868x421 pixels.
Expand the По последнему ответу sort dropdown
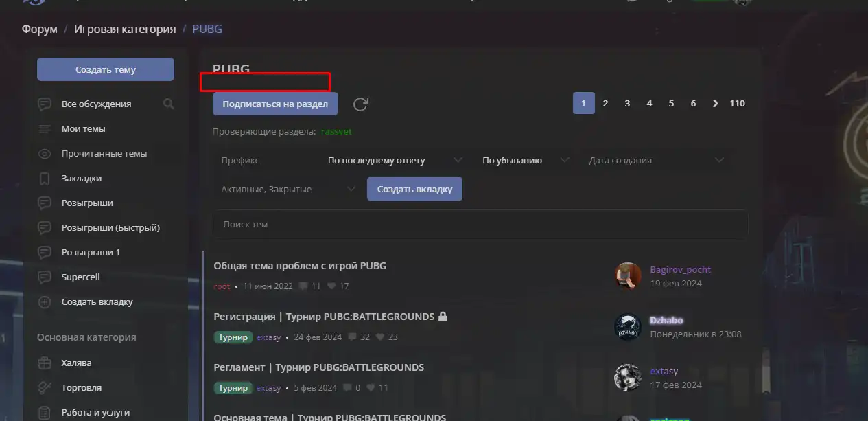point(395,160)
